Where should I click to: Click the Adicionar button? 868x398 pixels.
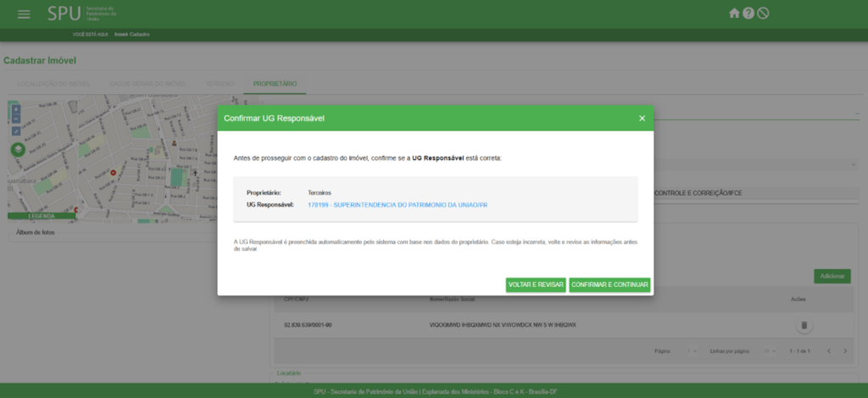[x=832, y=276]
